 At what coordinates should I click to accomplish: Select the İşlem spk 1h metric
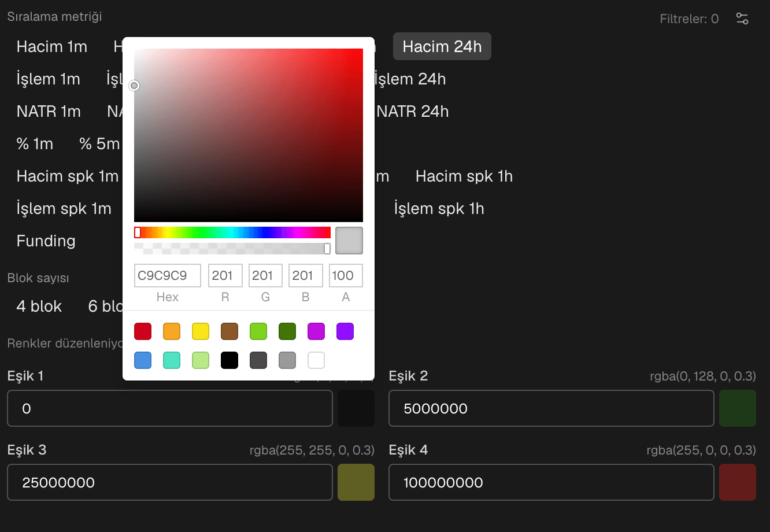tap(439, 208)
